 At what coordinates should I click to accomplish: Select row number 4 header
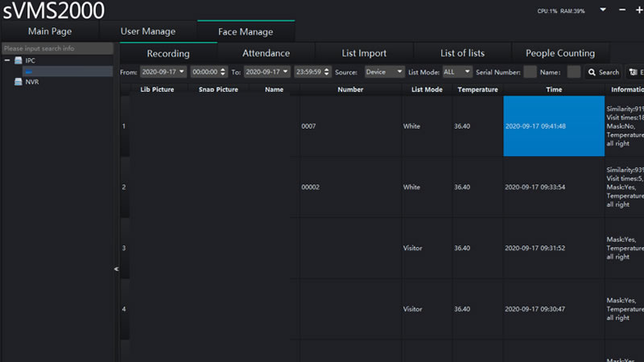point(125,309)
